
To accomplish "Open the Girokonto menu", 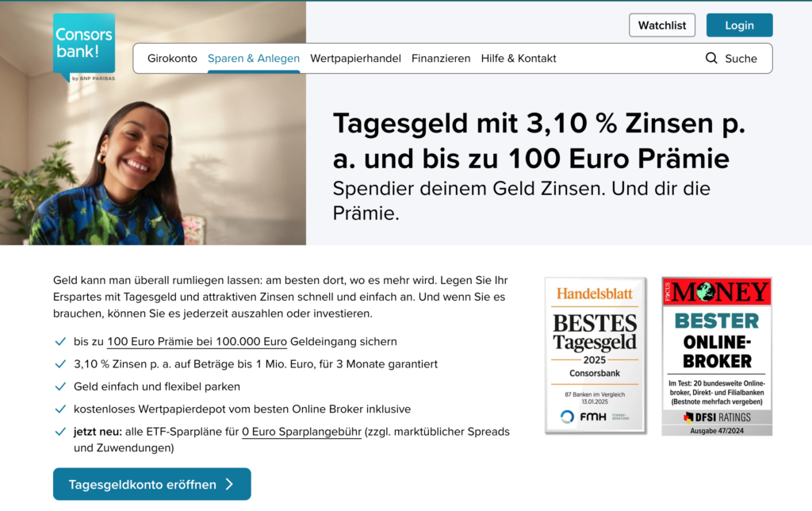I will [x=172, y=58].
